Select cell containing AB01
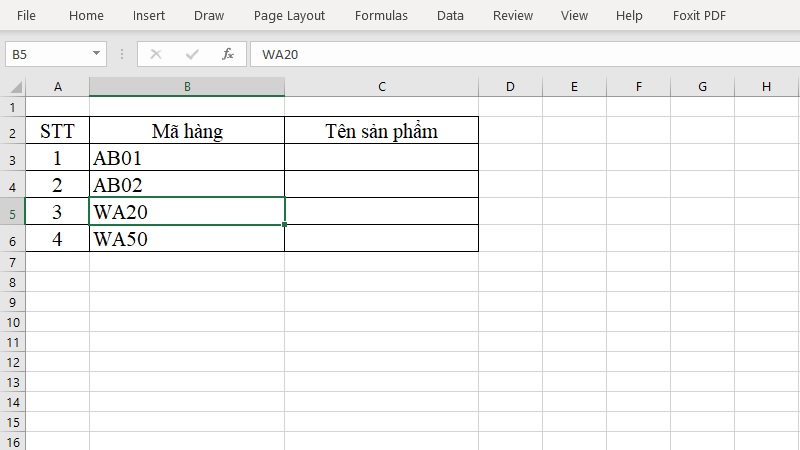Screen dimensions: 800x450 (187, 158)
